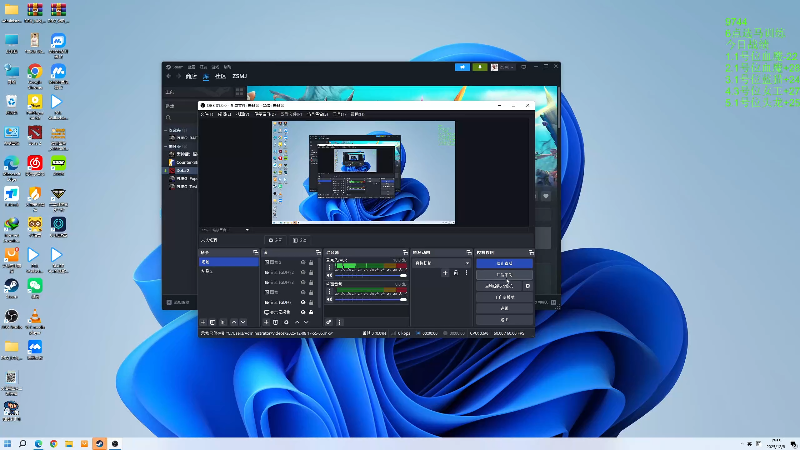The height and width of the screenshot is (450, 800).
Task: Click the blue streaming button in OBS Controls
Action: (504, 263)
